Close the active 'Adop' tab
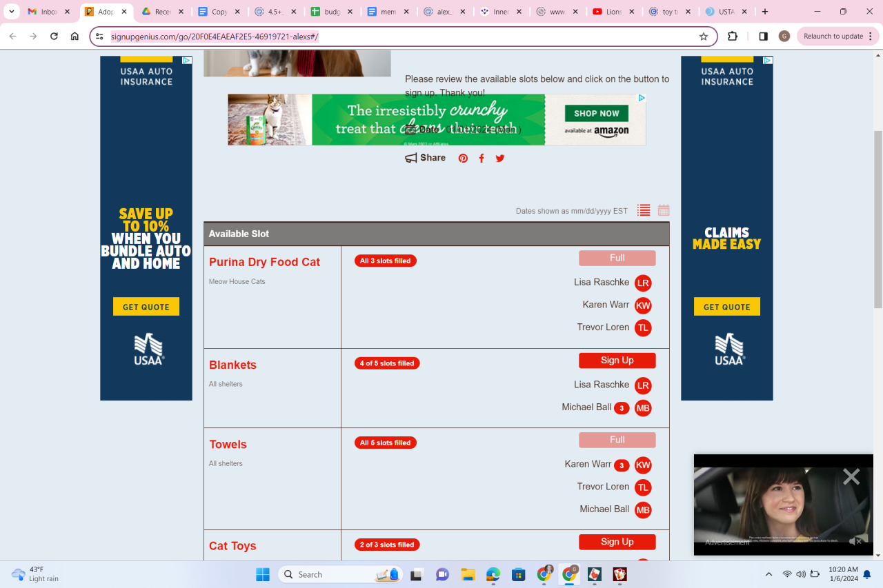 (x=124, y=12)
